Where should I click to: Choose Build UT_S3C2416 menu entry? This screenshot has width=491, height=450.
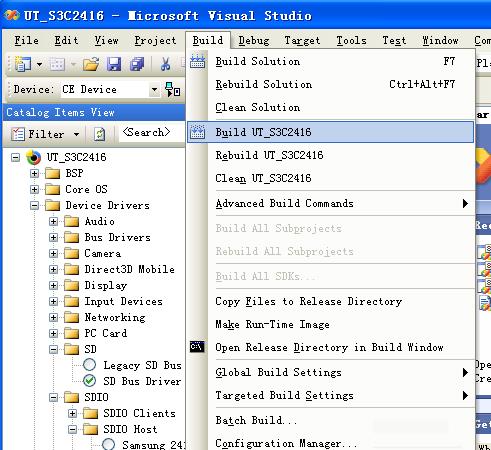(331, 132)
